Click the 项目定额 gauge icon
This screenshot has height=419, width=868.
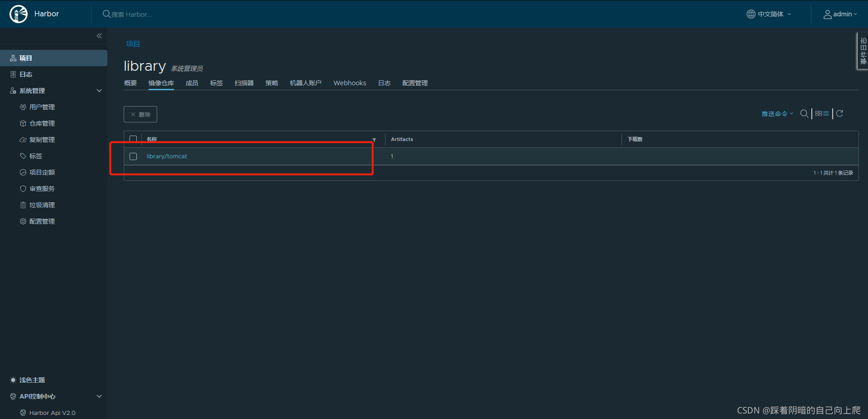pyautogui.click(x=23, y=172)
